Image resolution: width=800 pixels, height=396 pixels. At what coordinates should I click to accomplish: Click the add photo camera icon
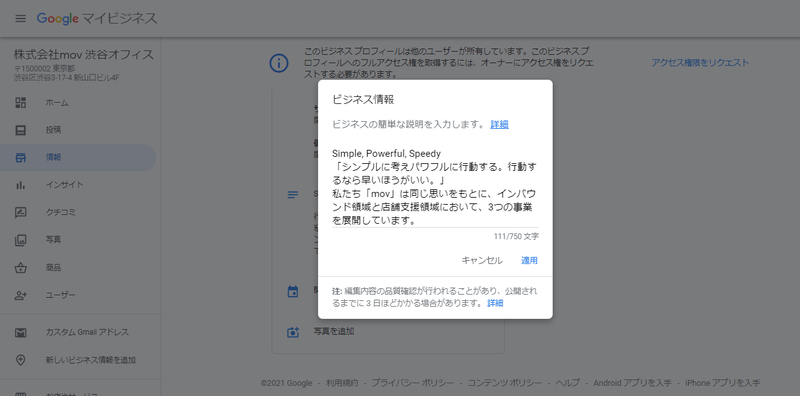(x=293, y=332)
